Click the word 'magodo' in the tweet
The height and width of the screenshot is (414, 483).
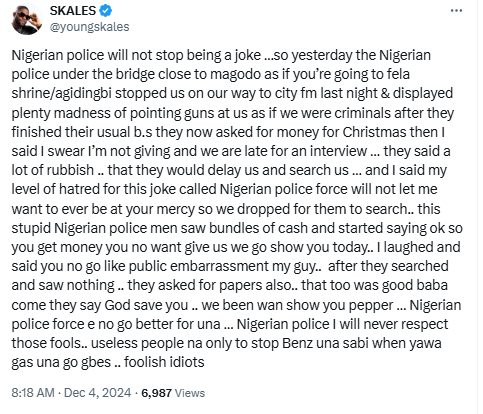tap(235, 75)
